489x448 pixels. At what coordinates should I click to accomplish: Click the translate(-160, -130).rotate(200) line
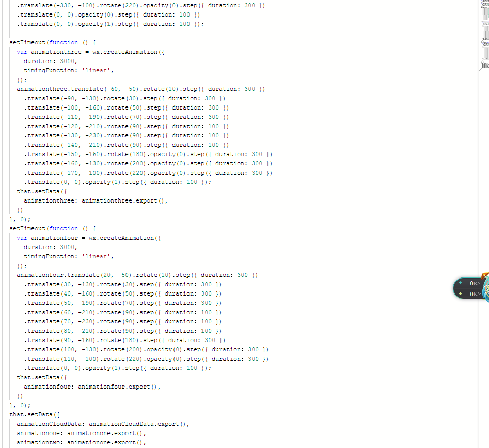click(148, 163)
